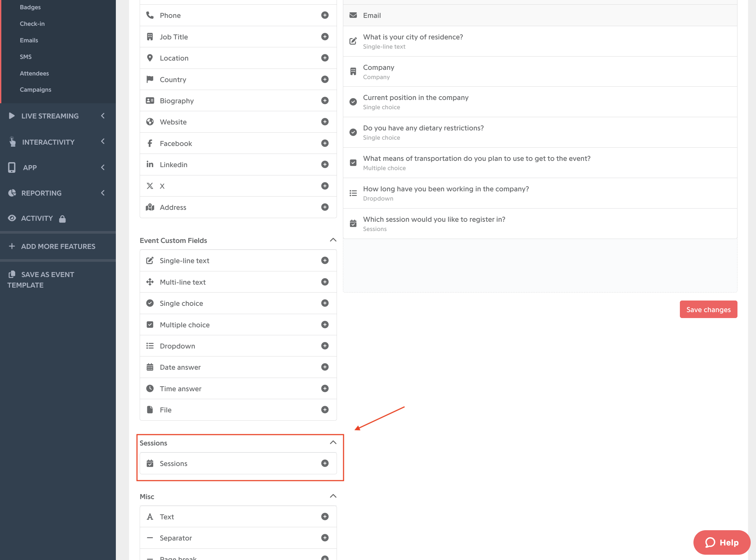This screenshot has height=560, width=756.
Task: Click Save as Event Template
Action: [41, 280]
